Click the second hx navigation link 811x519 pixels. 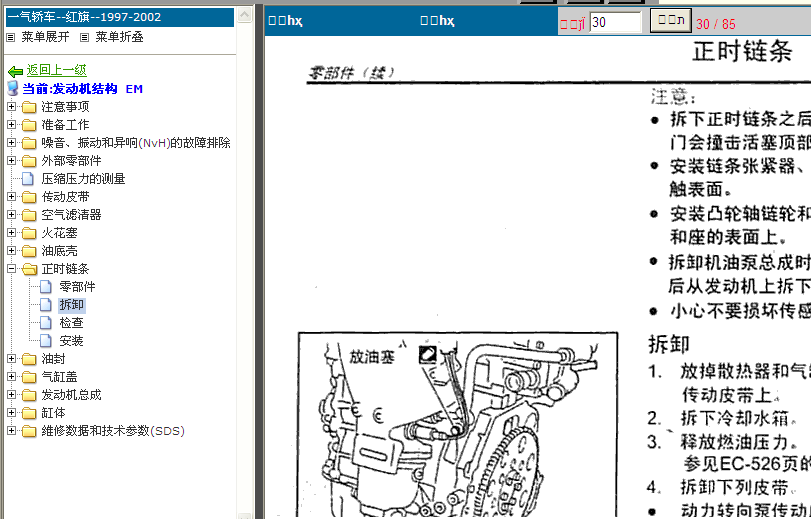click(x=437, y=21)
